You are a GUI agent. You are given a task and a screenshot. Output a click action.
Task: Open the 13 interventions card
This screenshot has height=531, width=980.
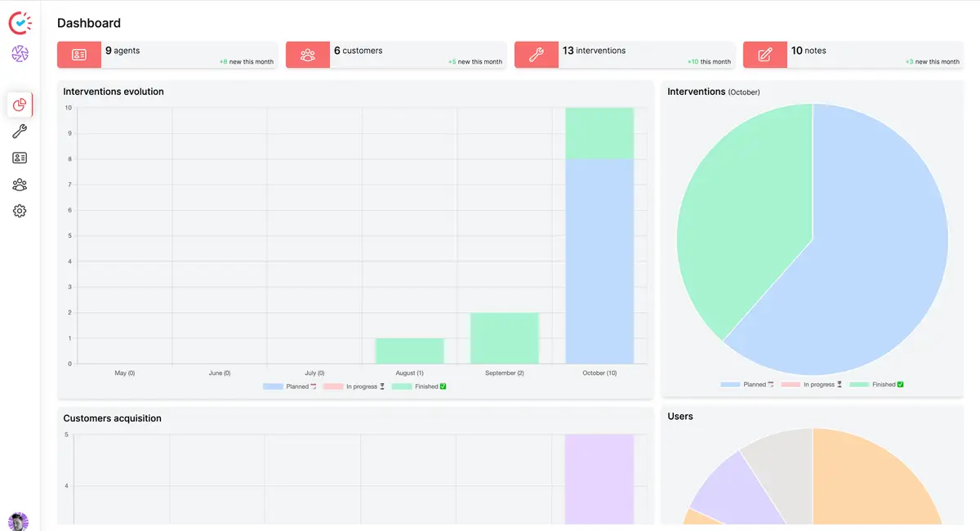pos(625,55)
